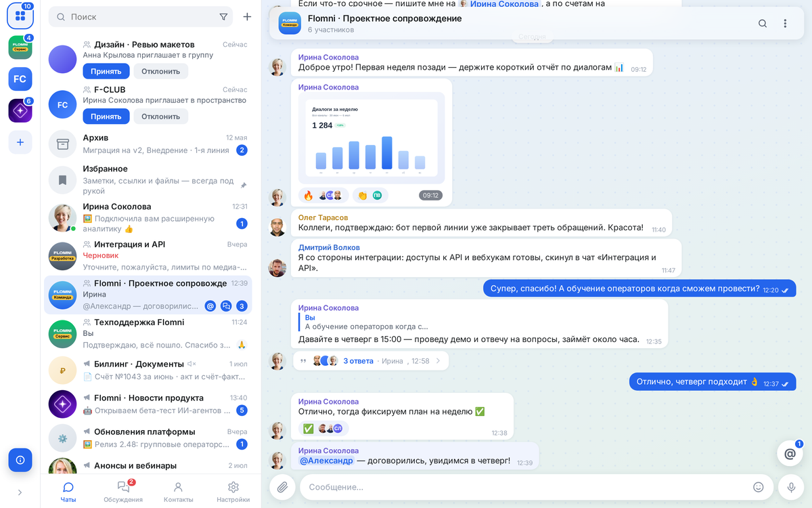Expand the left workspace rail
The image size is (812, 508).
[20, 492]
